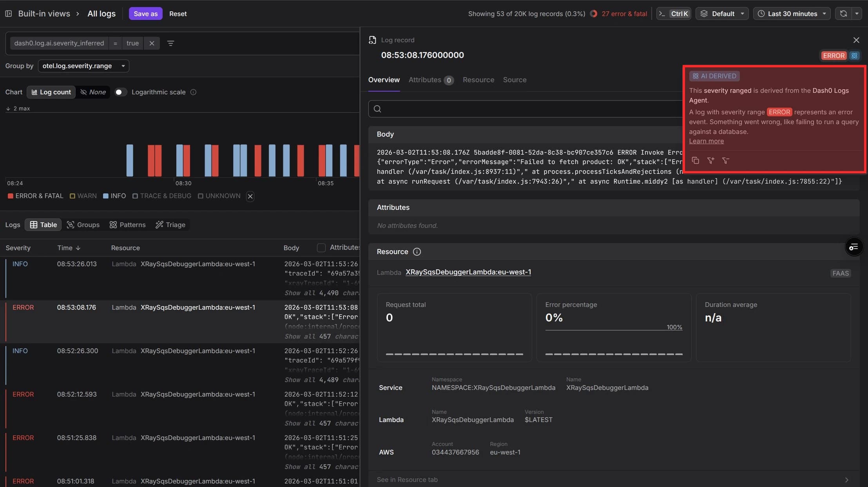Open the Learn more link
The height and width of the screenshot is (487, 868).
tap(706, 141)
